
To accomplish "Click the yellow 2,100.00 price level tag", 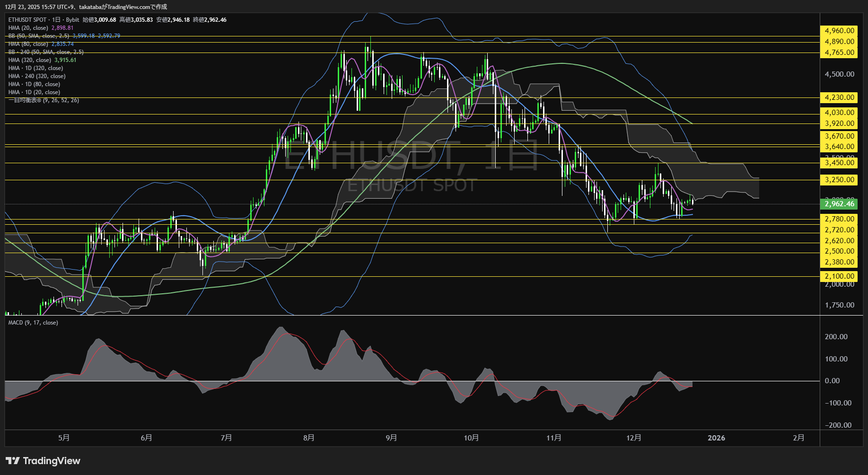I will click(x=839, y=276).
